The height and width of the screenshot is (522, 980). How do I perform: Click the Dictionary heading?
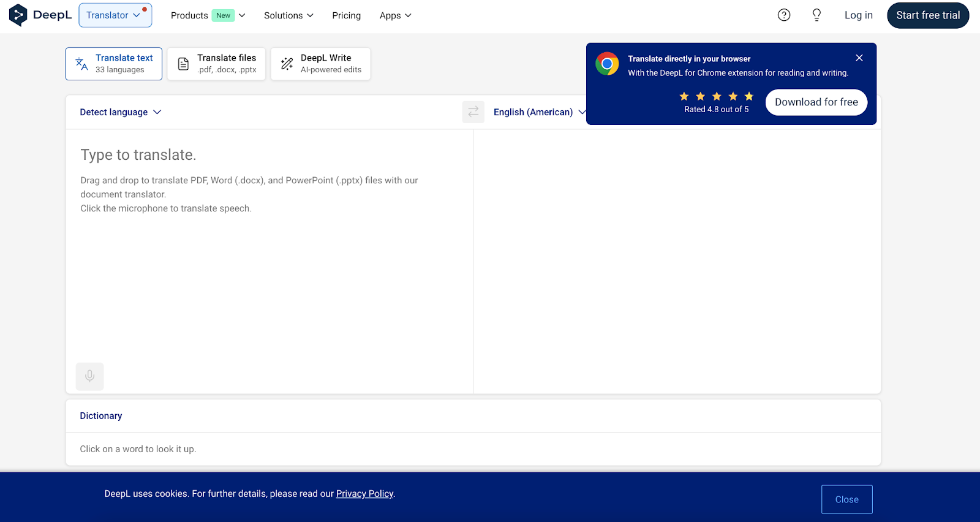[x=101, y=416]
